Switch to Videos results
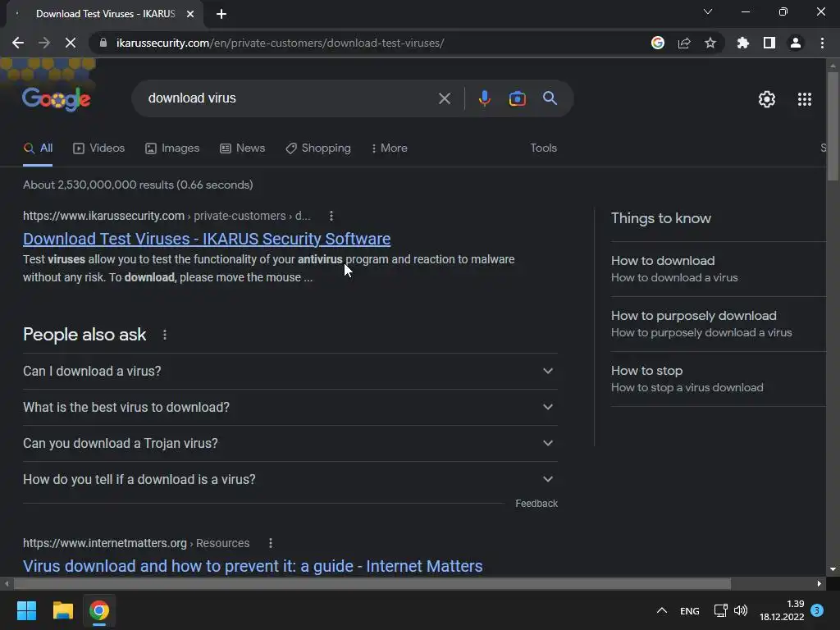 point(98,148)
